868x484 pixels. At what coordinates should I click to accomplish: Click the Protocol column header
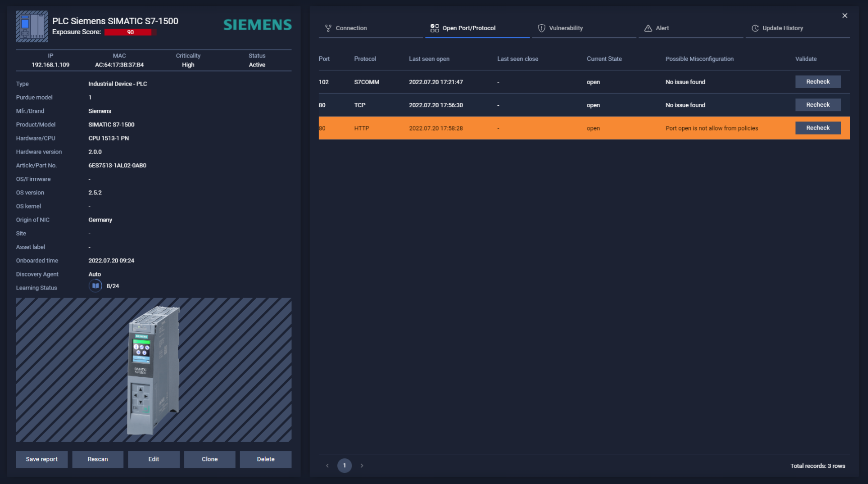click(365, 59)
